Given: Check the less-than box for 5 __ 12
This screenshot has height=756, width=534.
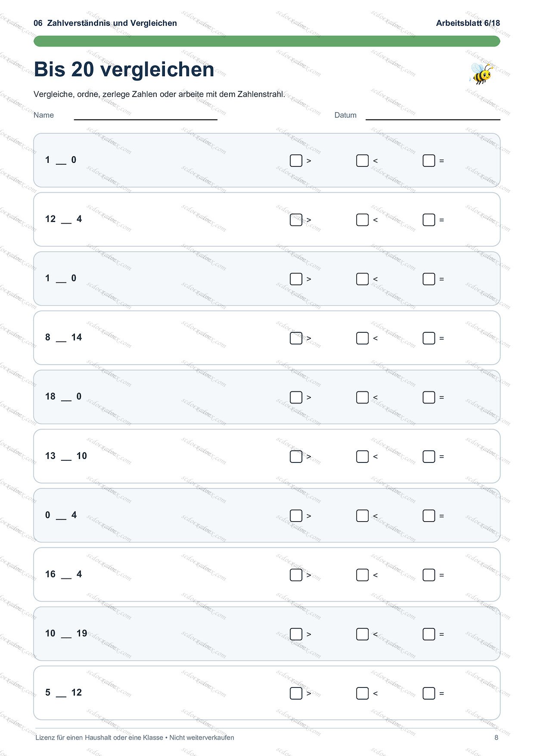Looking at the screenshot, I should pyautogui.click(x=362, y=694).
